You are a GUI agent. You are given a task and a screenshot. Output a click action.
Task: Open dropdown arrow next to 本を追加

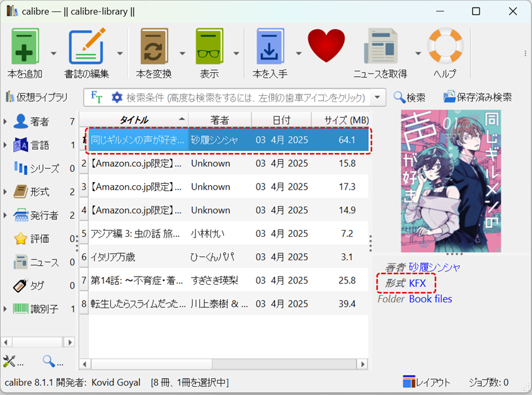pos(54,53)
